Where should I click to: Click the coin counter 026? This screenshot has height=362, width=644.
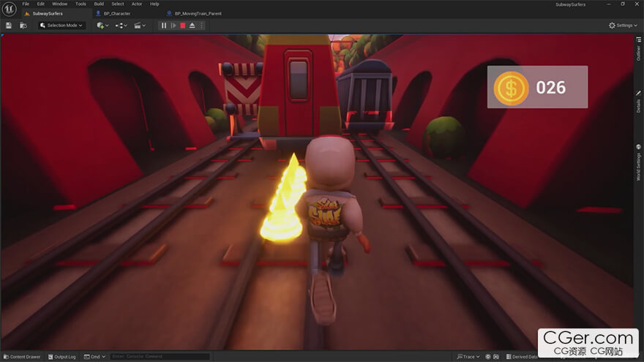click(551, 88)
